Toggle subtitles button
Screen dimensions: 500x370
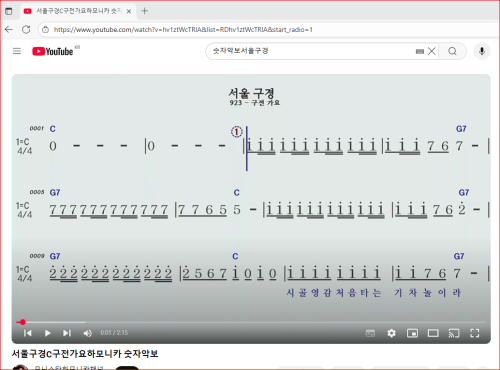point(370,333)
